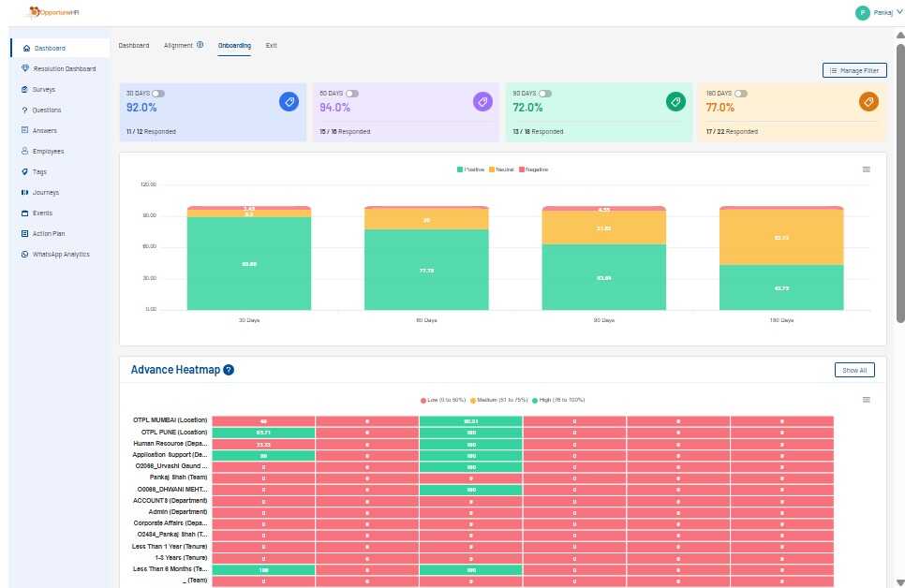
Task: Click the Positive legend color swatch
Action: click(460, 169)
